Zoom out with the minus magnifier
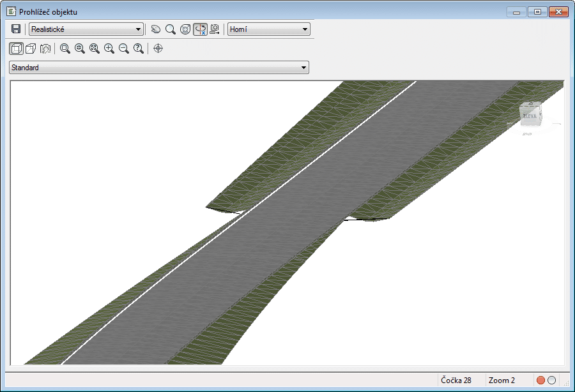 [x=124, y=49]
